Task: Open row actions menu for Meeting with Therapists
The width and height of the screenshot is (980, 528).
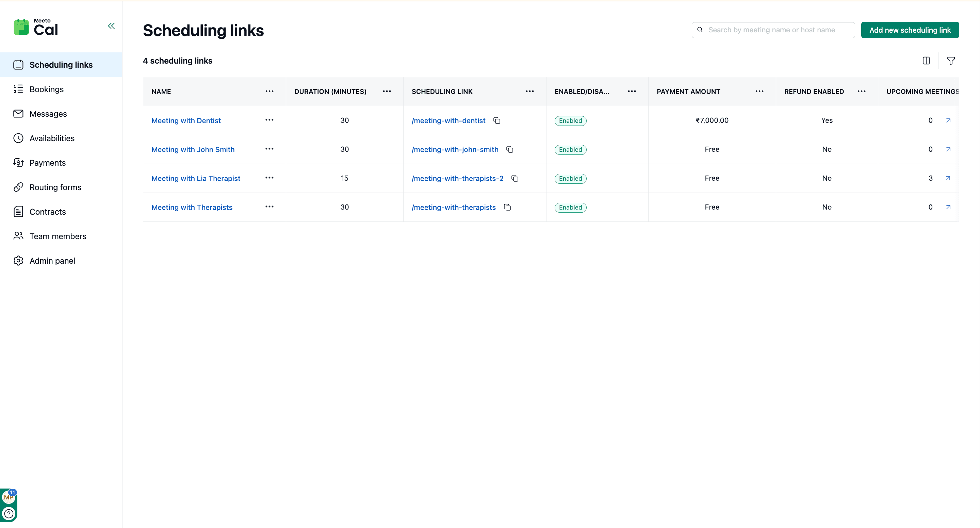Action: pos(269,207)
